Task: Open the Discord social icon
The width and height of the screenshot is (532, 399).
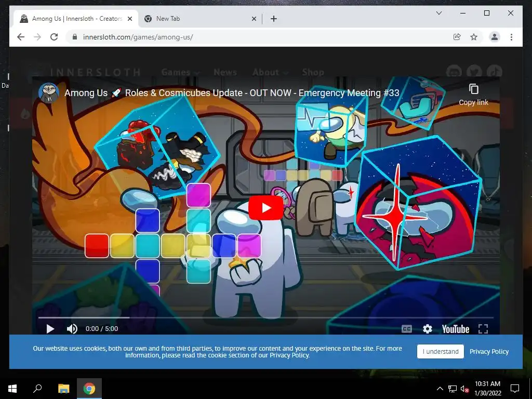Action: tap(454, 72)
